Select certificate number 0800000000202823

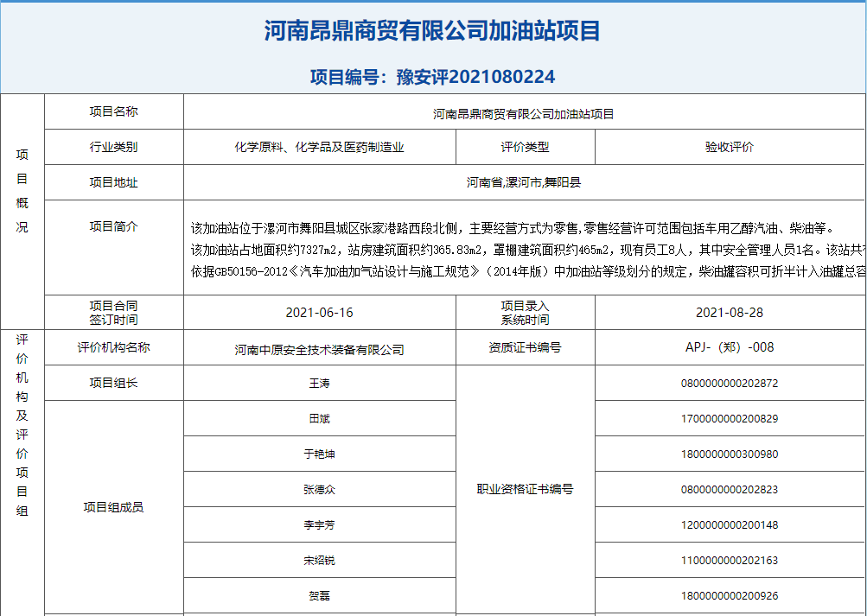pyautogui.click(x=730, y=490)
